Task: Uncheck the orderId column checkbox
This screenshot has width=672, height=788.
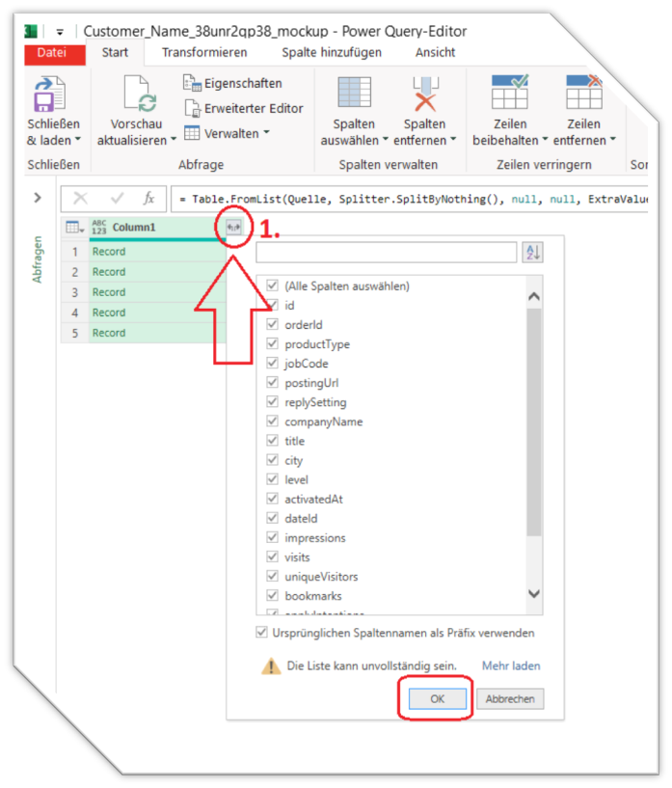Action: pos(273,325)
